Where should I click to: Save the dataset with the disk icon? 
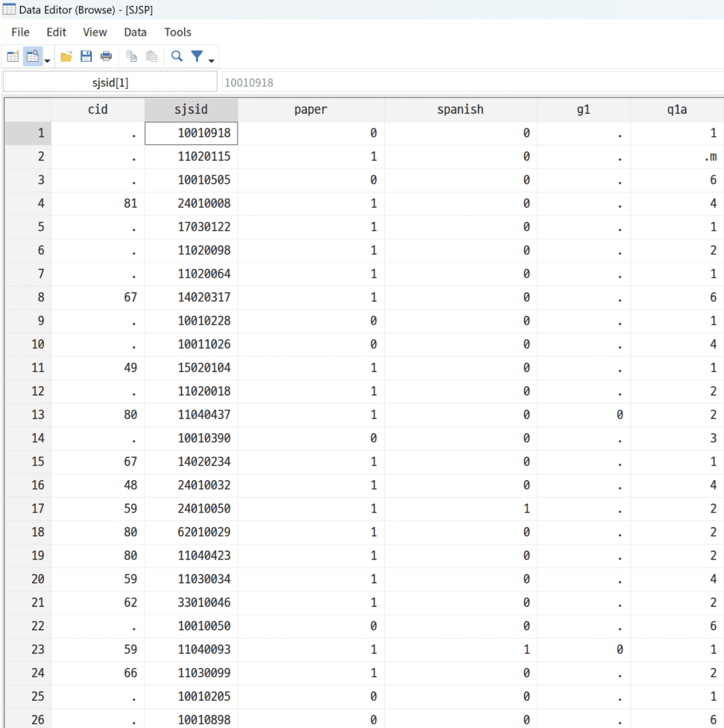[86, 56]
